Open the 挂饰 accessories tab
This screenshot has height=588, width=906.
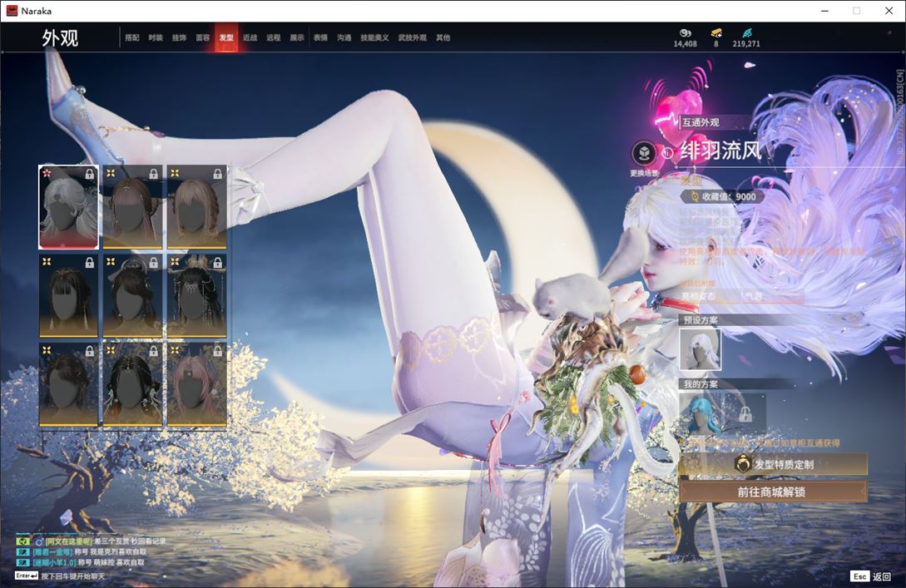[179, 37]
